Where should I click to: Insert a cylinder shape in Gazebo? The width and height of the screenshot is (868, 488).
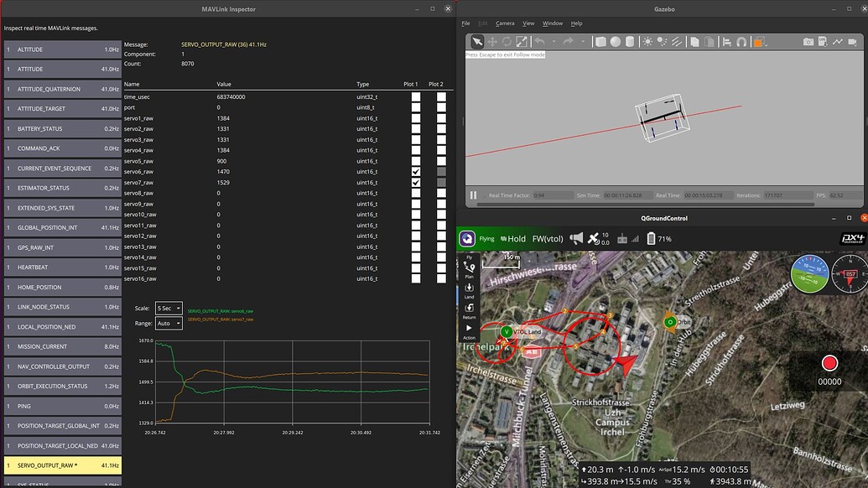point(630,41)
